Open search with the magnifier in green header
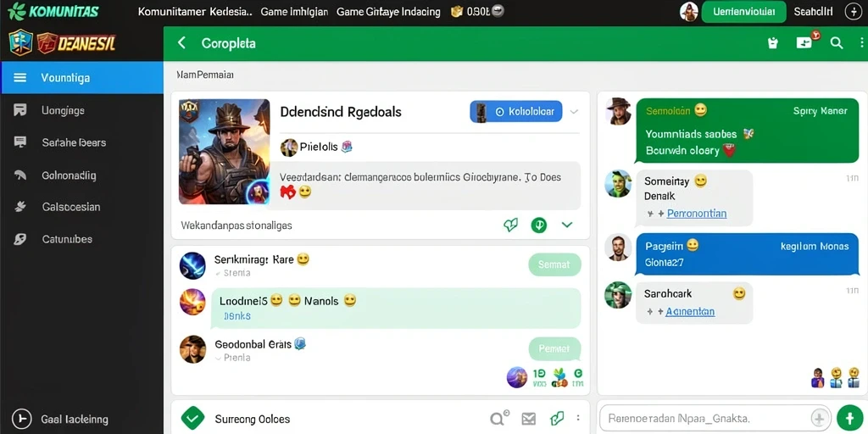868x434 pixels. click(837, 43)
